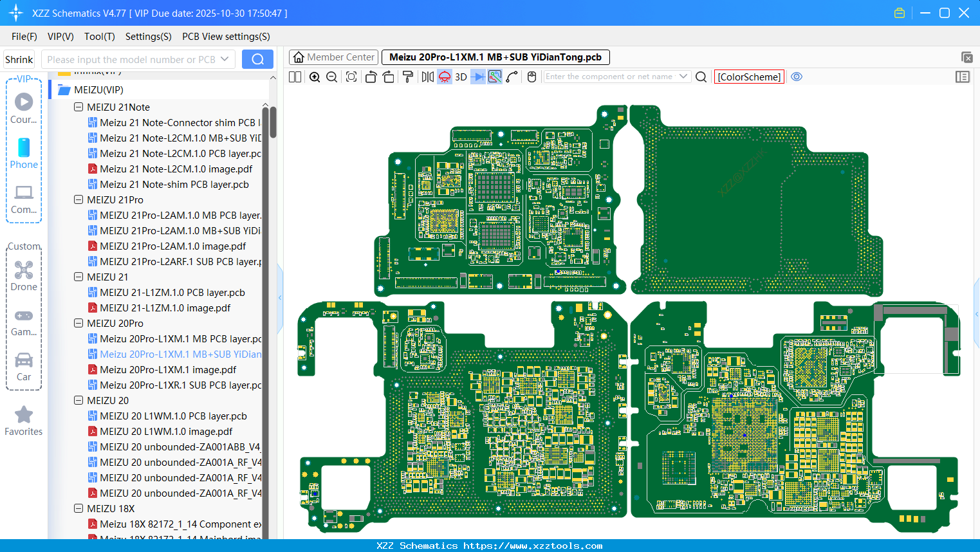This screenshot has height=552, width=980.
Task: Open the component or net name dropdown
Action: coord(683,77)
